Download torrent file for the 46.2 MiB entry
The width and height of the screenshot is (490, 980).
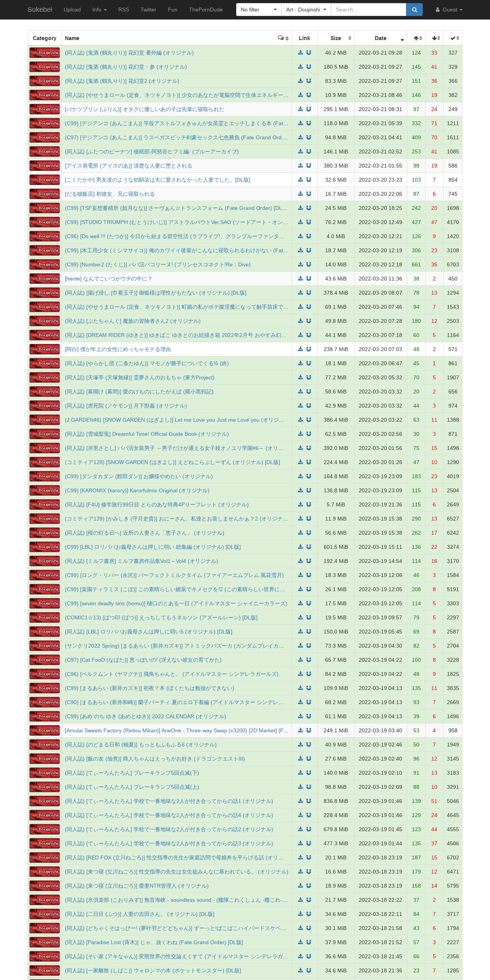click(x=301, y=53)
